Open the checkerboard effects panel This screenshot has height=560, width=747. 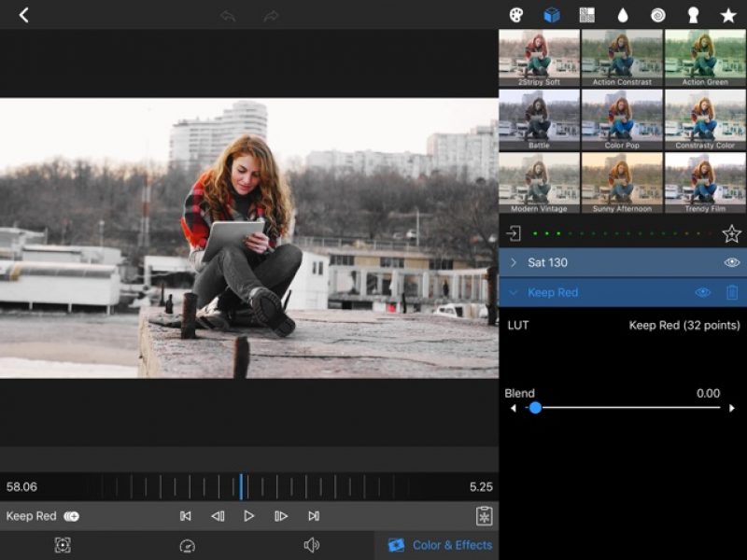[586, 15]
